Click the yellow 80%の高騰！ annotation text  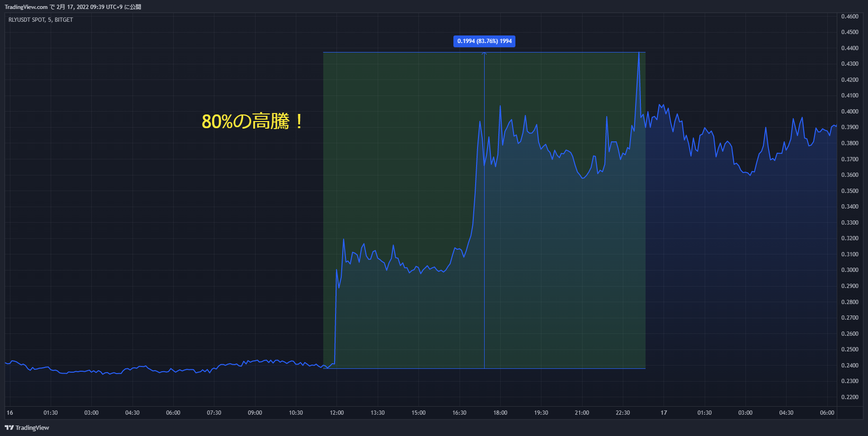[253, 122]
